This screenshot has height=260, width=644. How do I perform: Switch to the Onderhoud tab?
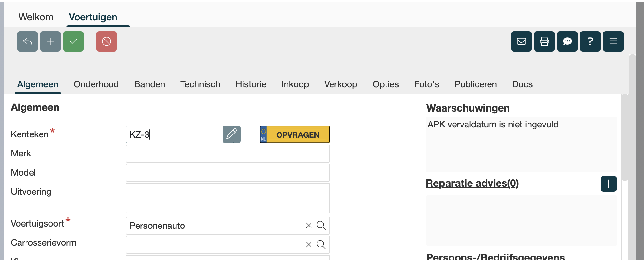pos(96,84)
